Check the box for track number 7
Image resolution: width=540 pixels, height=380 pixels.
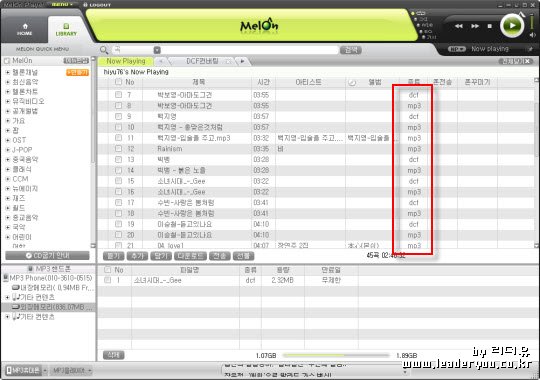pos(118,94)
